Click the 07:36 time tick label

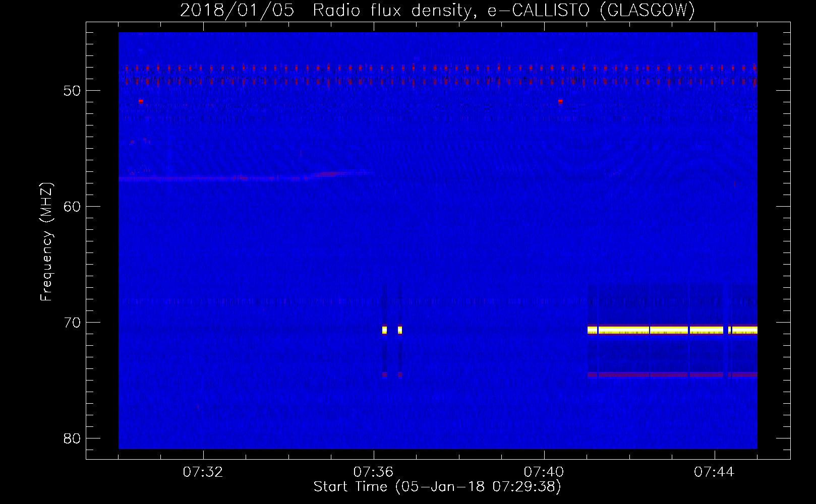[x=373, y=472]
